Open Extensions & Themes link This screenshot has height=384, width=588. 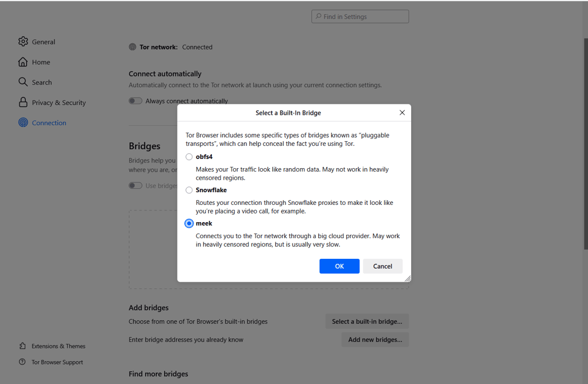click(52, 346)
